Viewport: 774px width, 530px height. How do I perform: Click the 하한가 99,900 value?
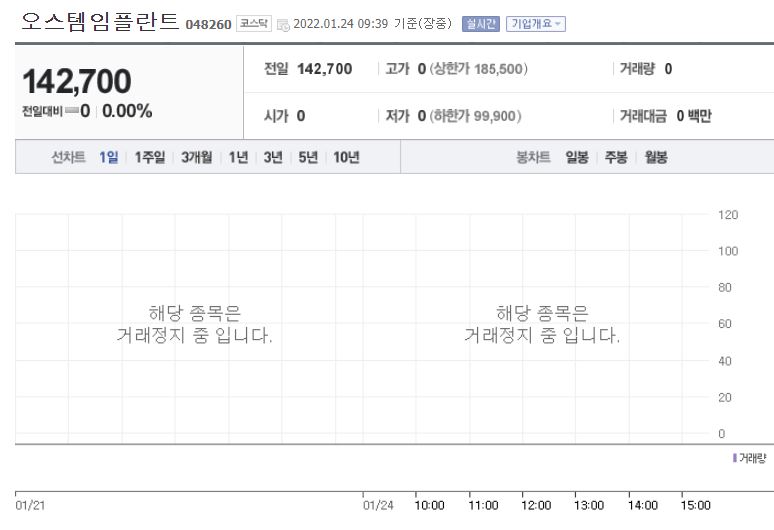tap(475, 116)
